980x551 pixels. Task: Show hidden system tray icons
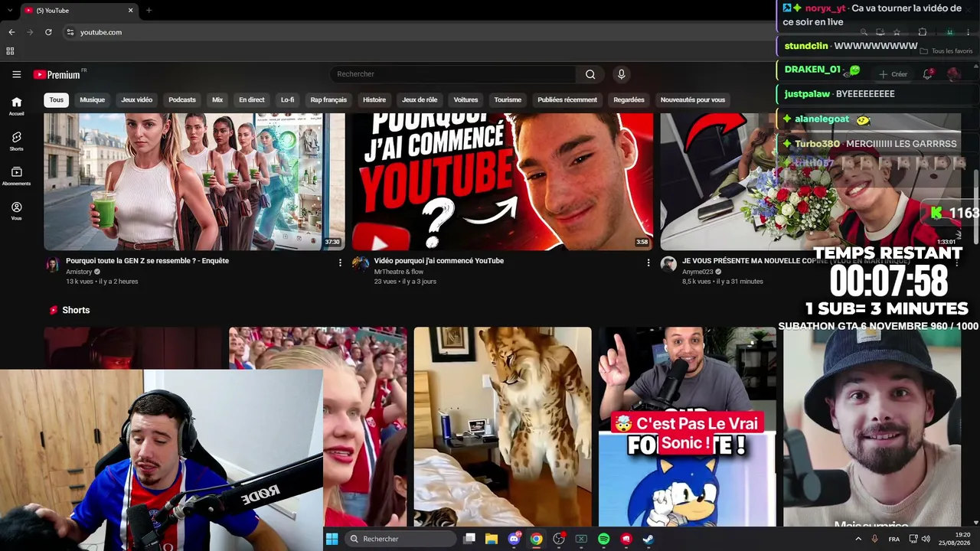point(857,539)
